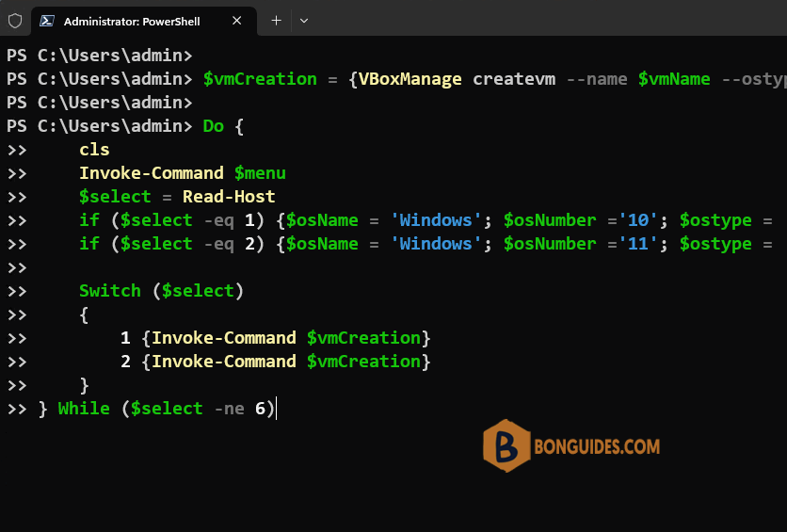The image size is (787, 532).
Task: Click the $menu variable text
Action: 260,173
